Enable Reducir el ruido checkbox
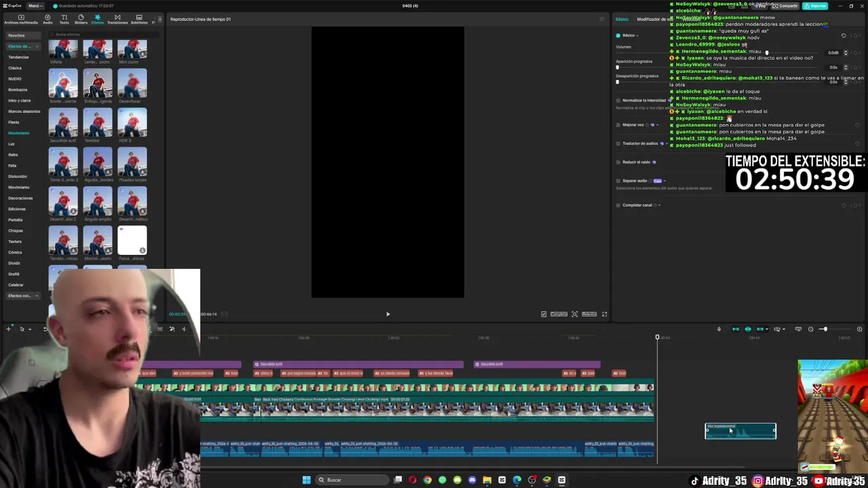The height and width of the screenshot is (488, 868). (x=618, y=162)
